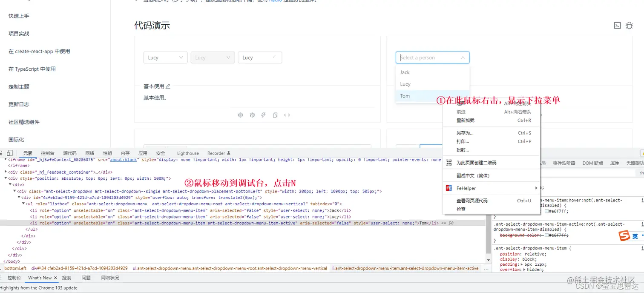Switch to the 网络 DevTools tab
Viewport: 644px width, 293px height.
pos(89,153)
